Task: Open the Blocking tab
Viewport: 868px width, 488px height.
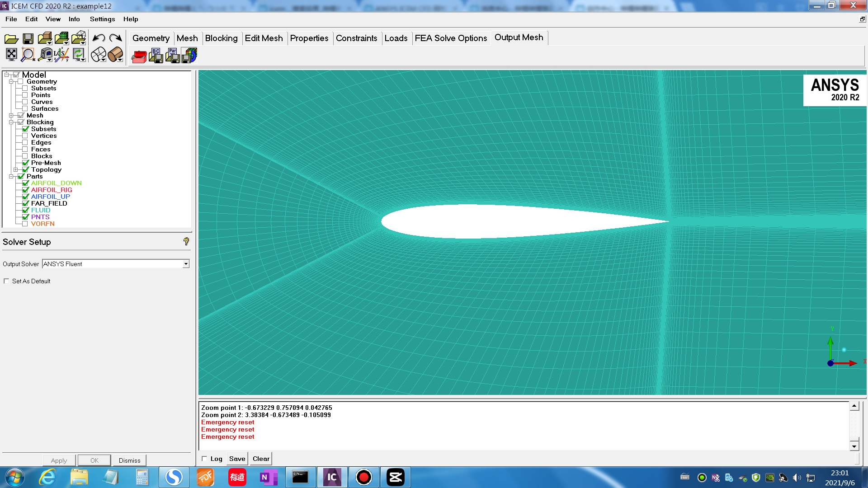Action: [x=221, y=38]
